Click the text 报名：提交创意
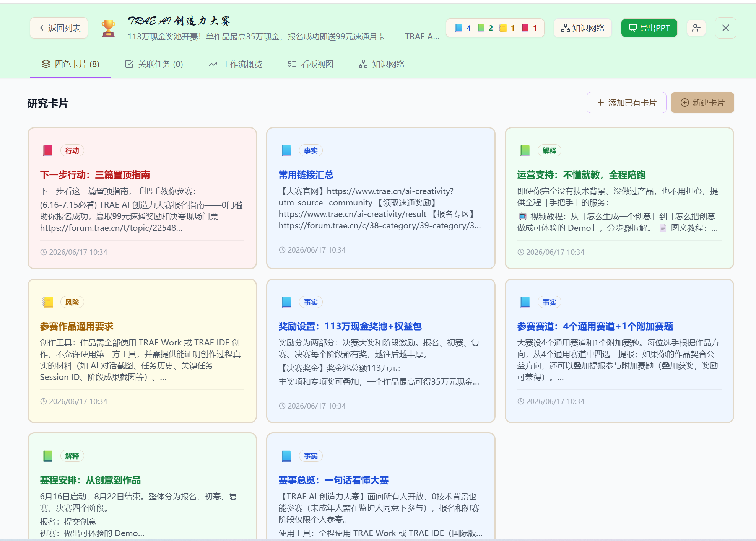 point(68,522)
